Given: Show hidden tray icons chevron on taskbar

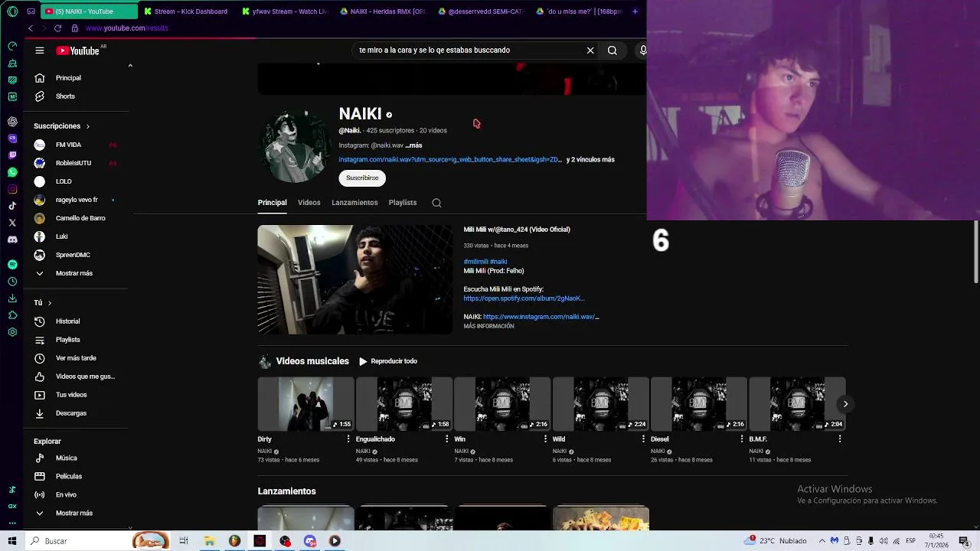Looking at the screenshot, I should tap(823, 541).
